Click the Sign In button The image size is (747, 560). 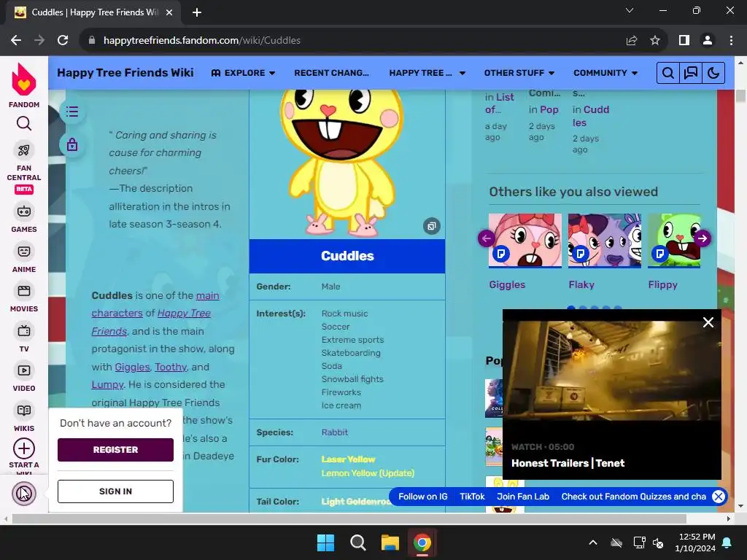pos(115,491)
